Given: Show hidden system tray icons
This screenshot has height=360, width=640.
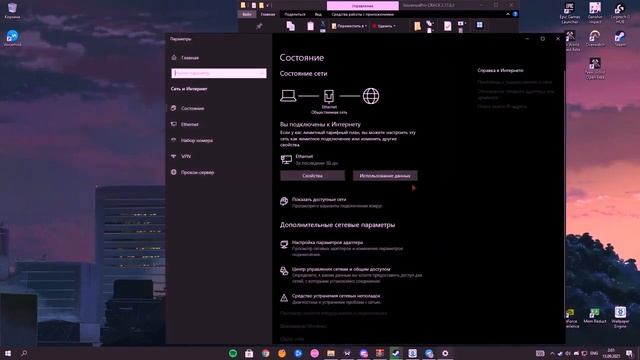Looking at the screenshot, I should click(552, 353).
